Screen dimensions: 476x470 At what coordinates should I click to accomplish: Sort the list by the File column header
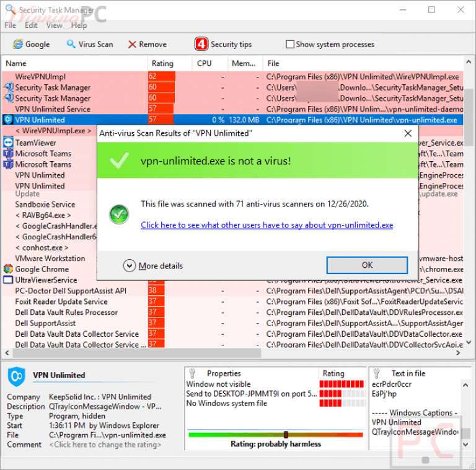(x=363, y=63)
